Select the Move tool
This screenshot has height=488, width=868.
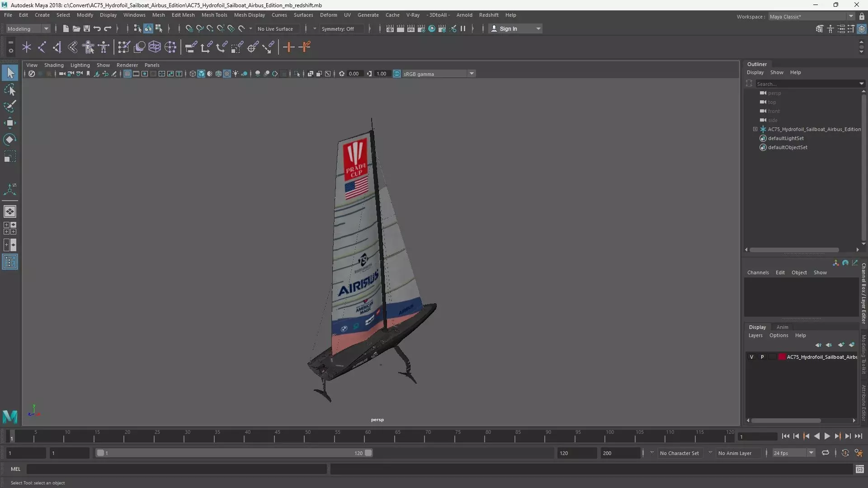tap(10, 123)
